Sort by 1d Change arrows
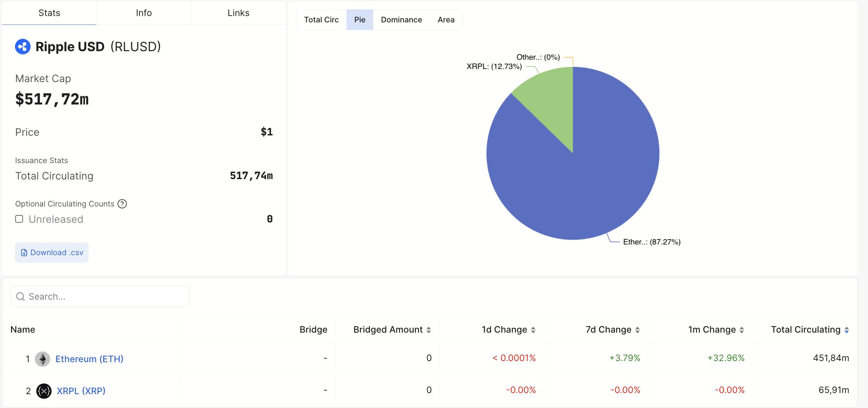The width and height of the screenshot is (868, 408). tap(533, 330)
